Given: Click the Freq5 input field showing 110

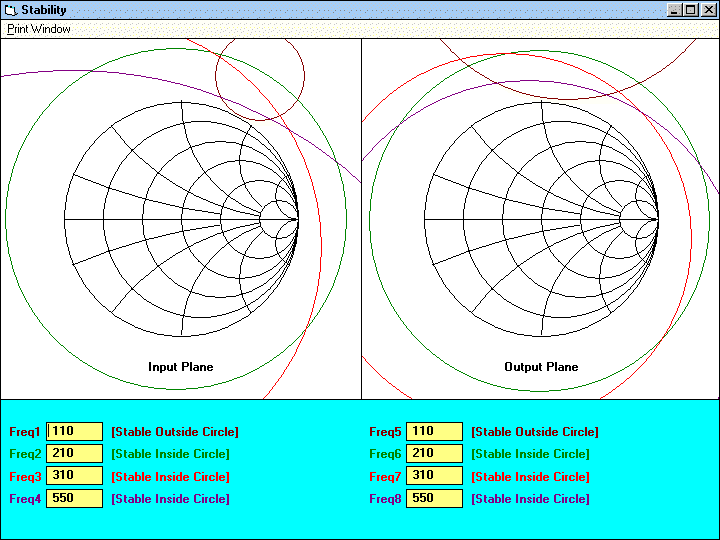Looking at the screenshot, I should coord(434,432).
